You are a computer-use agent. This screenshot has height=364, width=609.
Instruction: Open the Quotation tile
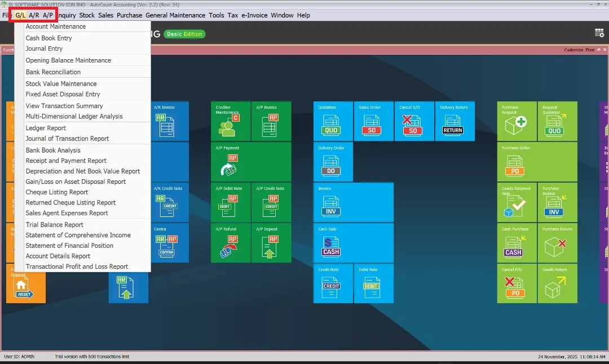333,122
